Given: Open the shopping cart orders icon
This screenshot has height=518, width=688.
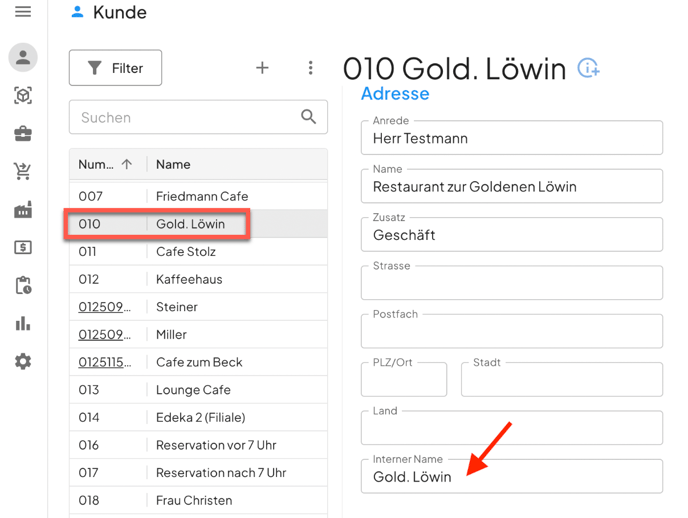Looking at the screenshot, I should [x=23, y=171].
